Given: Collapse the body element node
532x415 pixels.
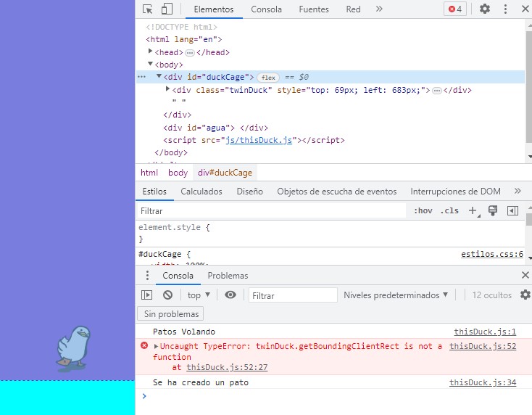Looking at the screenshot, I should [150, 64].
